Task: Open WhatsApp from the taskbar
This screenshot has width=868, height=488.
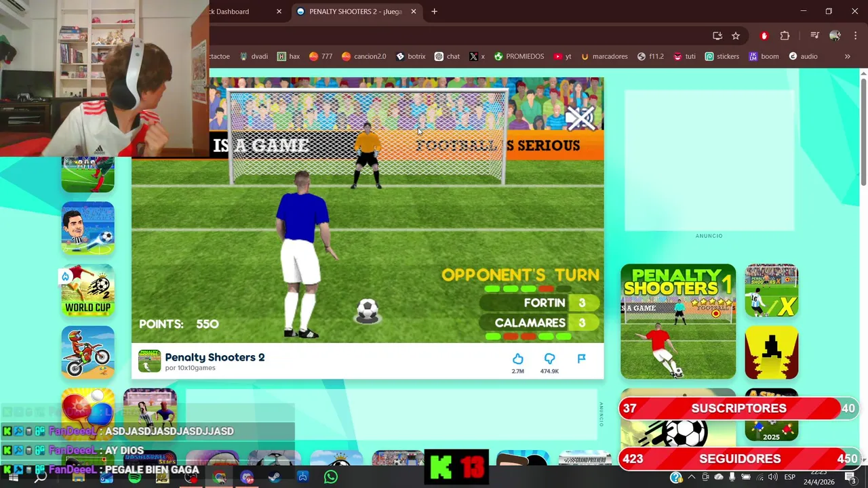Action: tap(330, 477)
